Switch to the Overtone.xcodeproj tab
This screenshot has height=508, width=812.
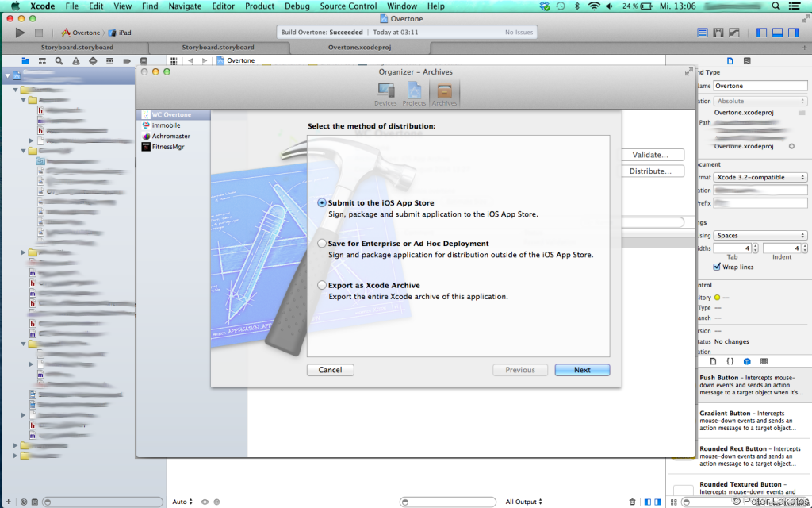pyautogui.click(x=359, y=47)
